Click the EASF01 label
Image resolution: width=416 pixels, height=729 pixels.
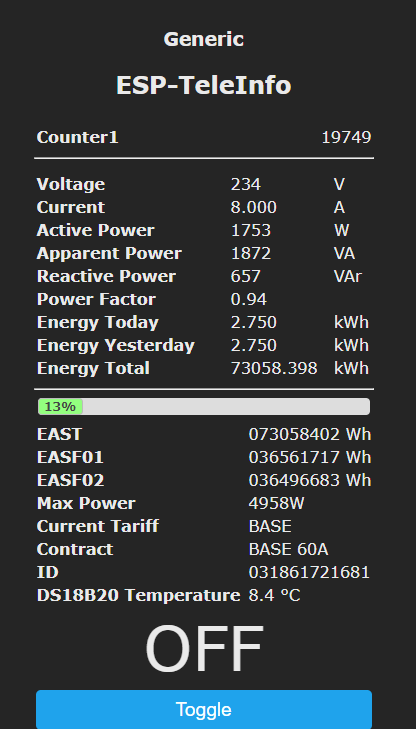70,457
